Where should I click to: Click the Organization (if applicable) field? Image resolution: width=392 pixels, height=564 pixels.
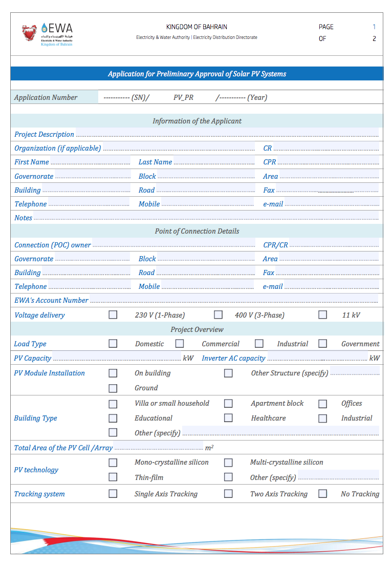[179, 147]
